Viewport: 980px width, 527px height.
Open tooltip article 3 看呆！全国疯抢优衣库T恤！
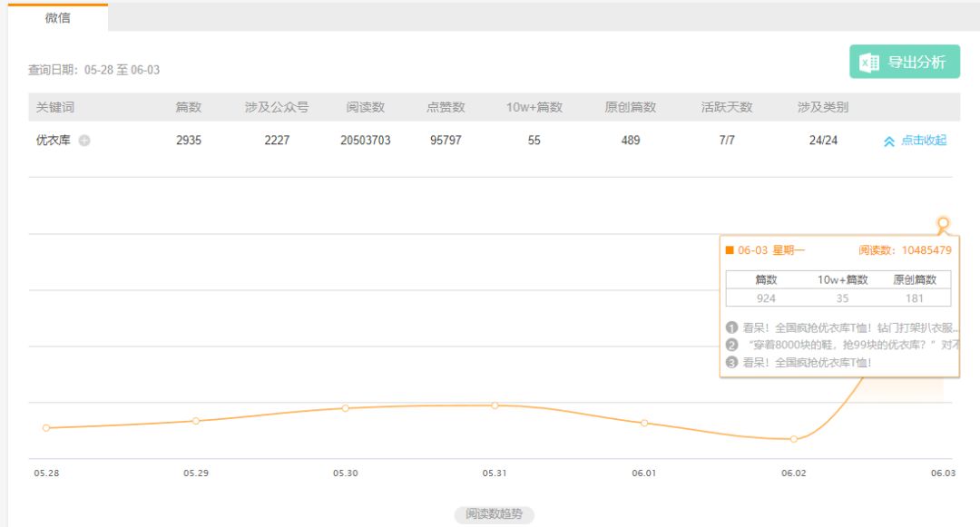pyautogui.click(x=807, y=362)
